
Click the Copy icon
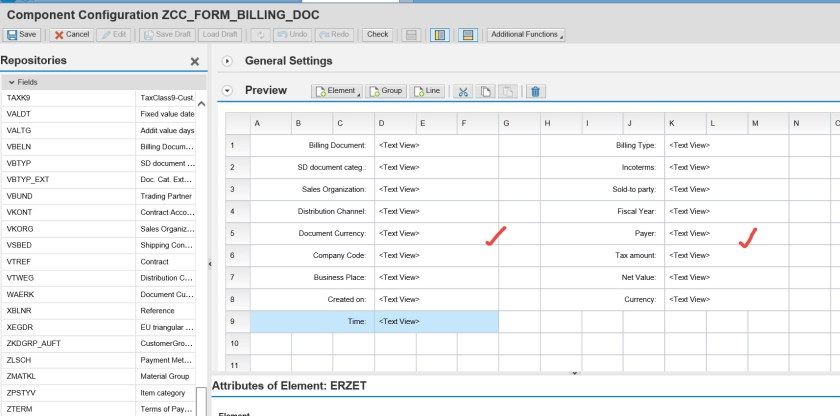[x=485, y=92]
